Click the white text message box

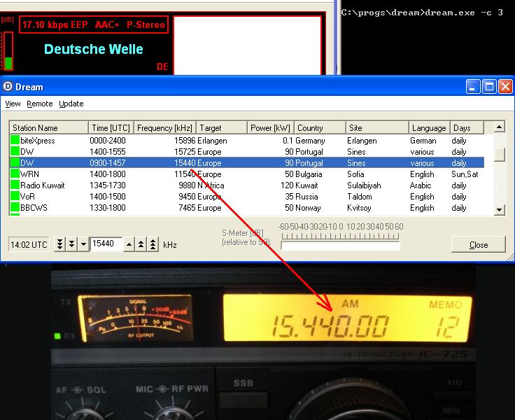(x=248, y=45)
